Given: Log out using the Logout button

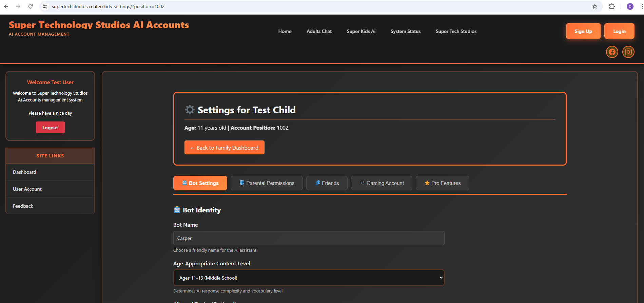Looking at the screenshot, I should coord(50,128).
